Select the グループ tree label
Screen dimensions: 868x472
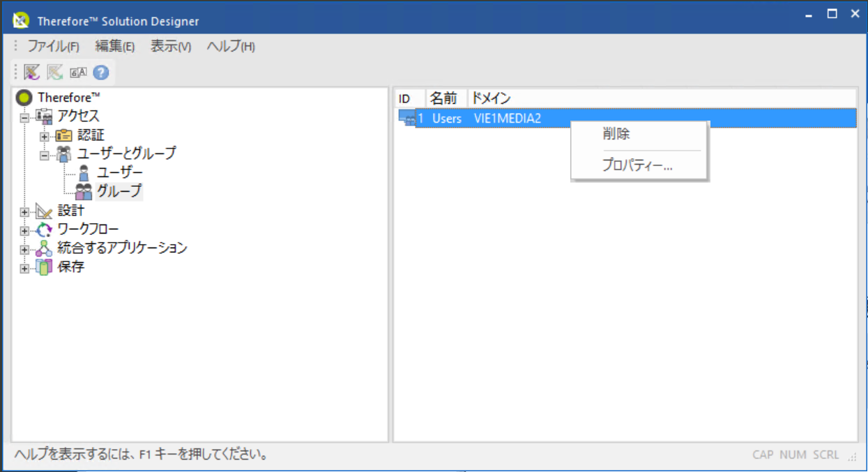click(x=119, y=190)
